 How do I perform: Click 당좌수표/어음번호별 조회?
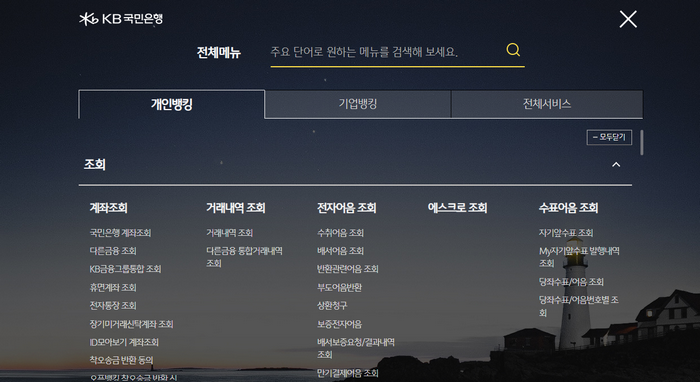[x=579, y=306]
